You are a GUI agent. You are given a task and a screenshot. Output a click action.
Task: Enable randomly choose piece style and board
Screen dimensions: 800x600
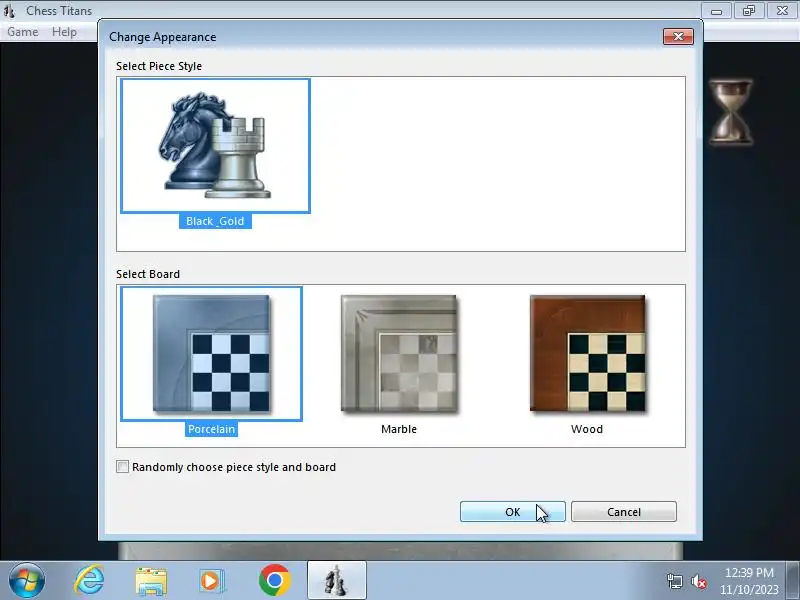(x=122, y=466)
